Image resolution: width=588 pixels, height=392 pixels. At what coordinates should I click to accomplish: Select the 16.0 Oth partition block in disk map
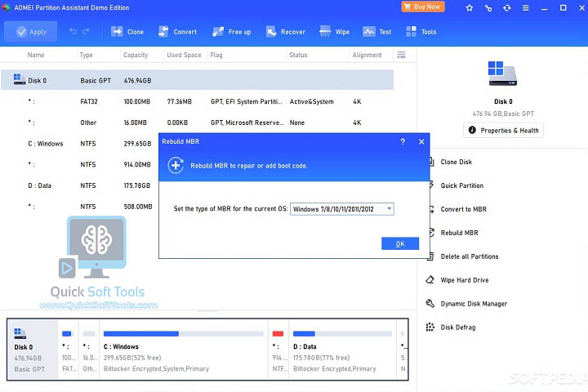tap(89, 350)
